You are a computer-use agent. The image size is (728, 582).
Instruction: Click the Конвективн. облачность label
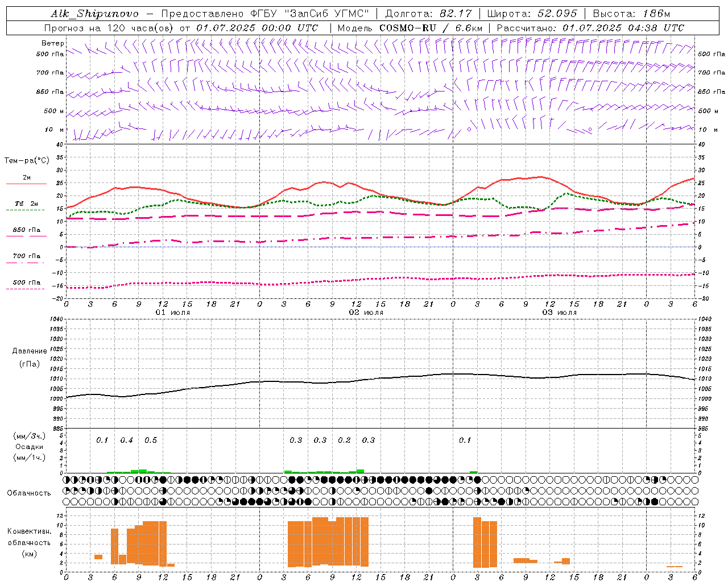tap(29, 537)
